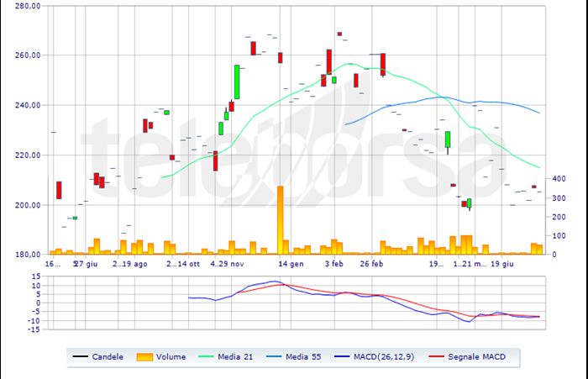Click the Media 55 legend label
The height and width of the screenshot is (379, 588).
303,357
